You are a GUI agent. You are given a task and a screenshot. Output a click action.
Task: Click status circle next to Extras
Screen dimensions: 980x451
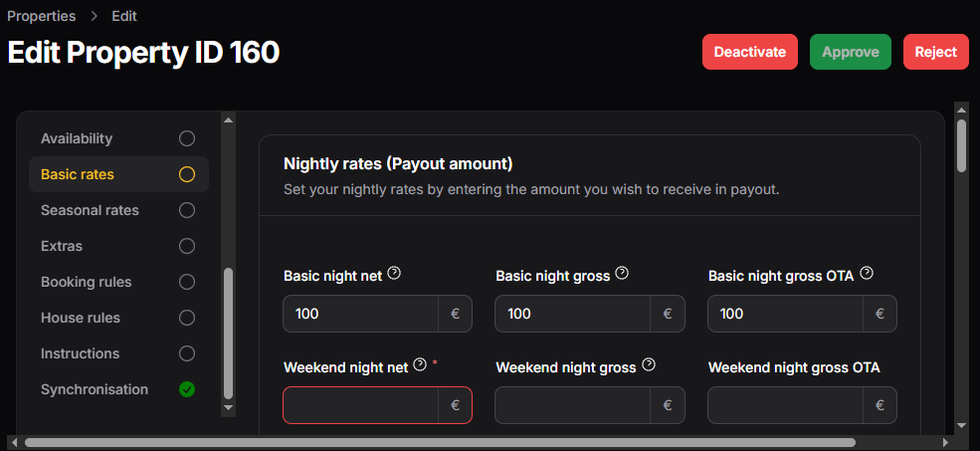click(187, 246)
